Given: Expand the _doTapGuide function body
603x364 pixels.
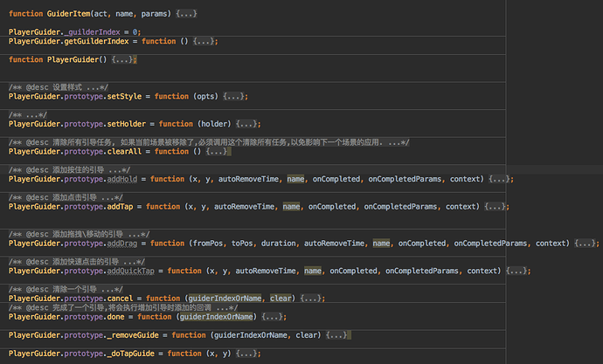Looking at the screenshot, I should (x=247, y=354).
